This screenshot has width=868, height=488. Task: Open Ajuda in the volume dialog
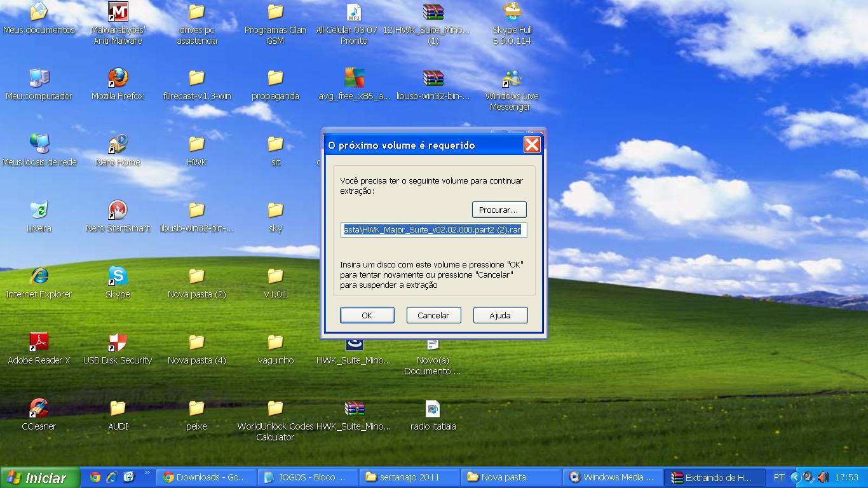pos(500,315)
